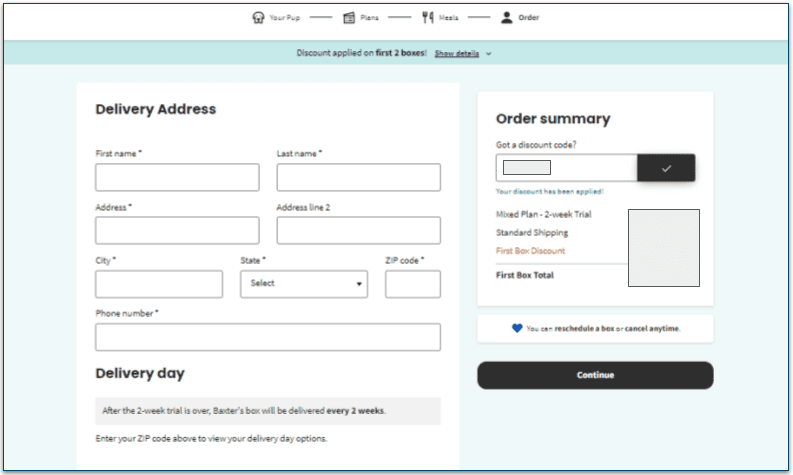
Task: Go to the Your Pup step
Action: (x=276, y=18)
